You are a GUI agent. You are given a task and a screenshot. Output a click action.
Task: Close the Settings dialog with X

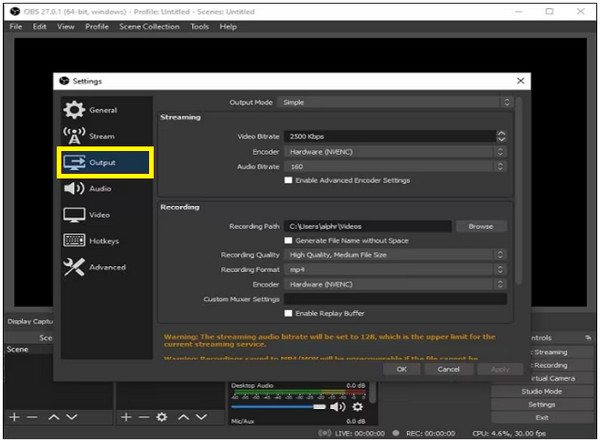pyautogui.click(x=520, y=81)
